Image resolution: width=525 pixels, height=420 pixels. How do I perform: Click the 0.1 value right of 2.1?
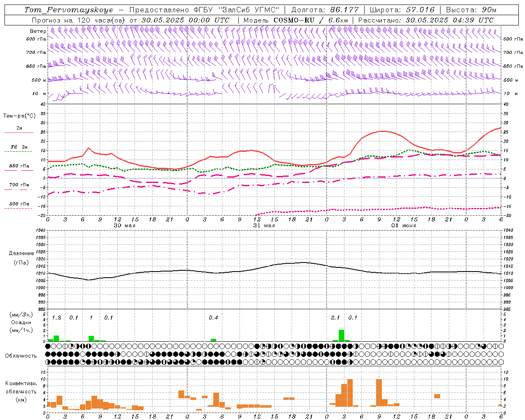click(x=353, y=317)
